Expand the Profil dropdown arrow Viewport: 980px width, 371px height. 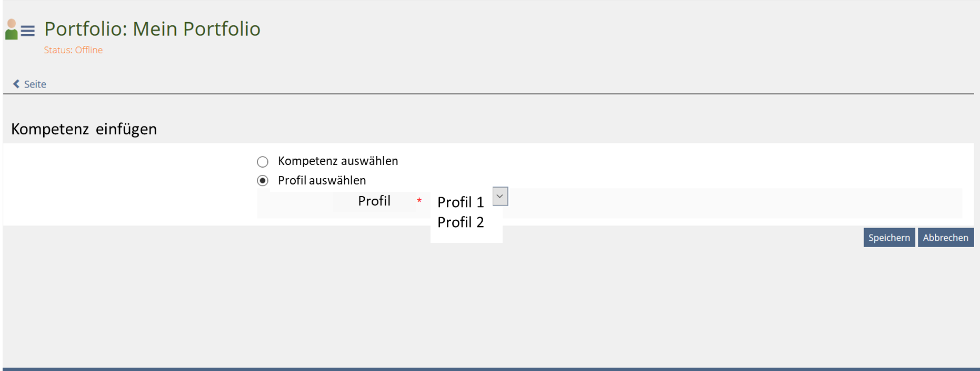[x=500, y=196]
